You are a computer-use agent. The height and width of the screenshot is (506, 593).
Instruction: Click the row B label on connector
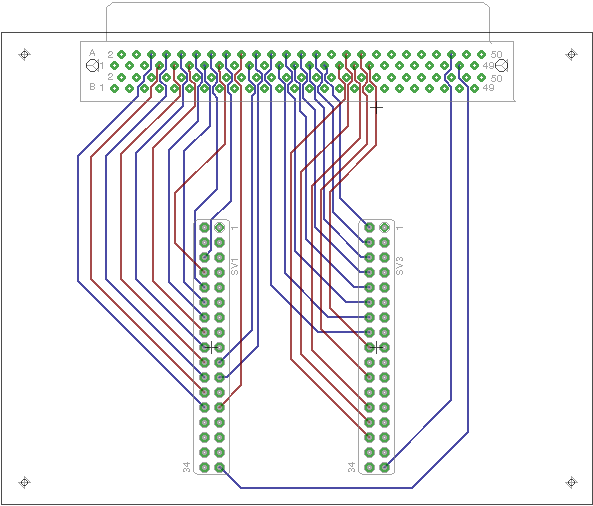(92, 87)
